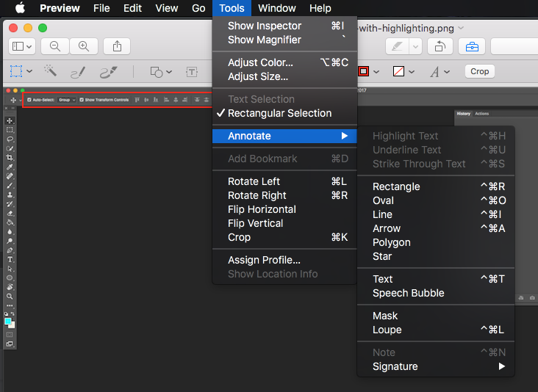Click the Text box tool icon

point(191,72)
